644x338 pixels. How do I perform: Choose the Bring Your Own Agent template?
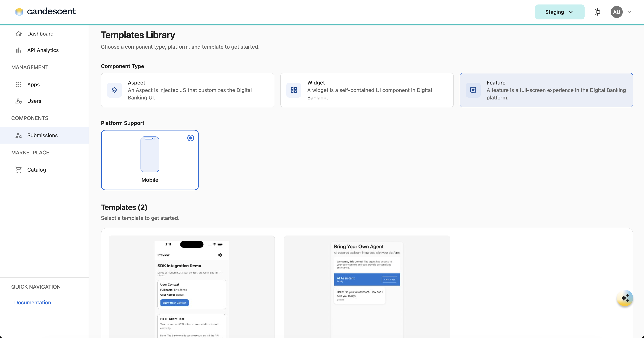tap(367, 287)
